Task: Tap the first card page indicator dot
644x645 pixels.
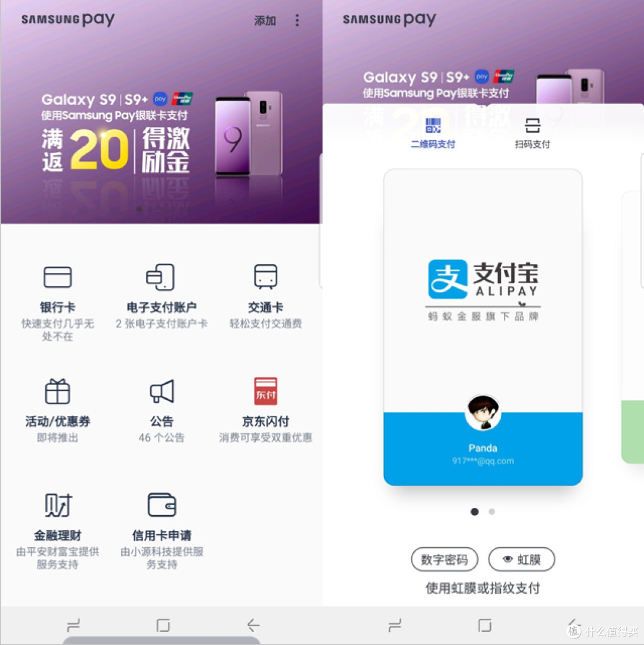Action: click(475, 511)
